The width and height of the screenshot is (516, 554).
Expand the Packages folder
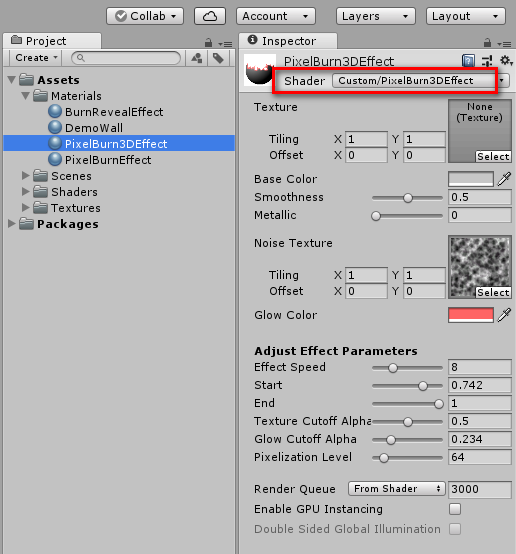[12, 224]
